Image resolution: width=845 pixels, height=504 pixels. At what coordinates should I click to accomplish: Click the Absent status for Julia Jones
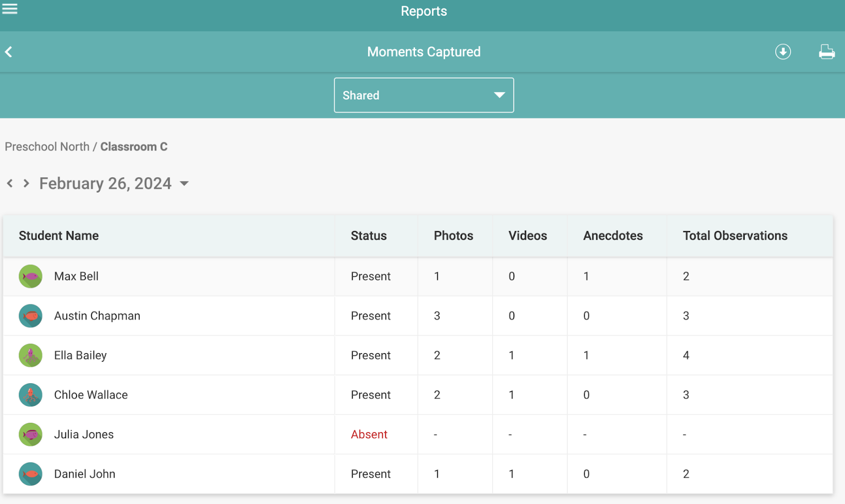point(369,434)
